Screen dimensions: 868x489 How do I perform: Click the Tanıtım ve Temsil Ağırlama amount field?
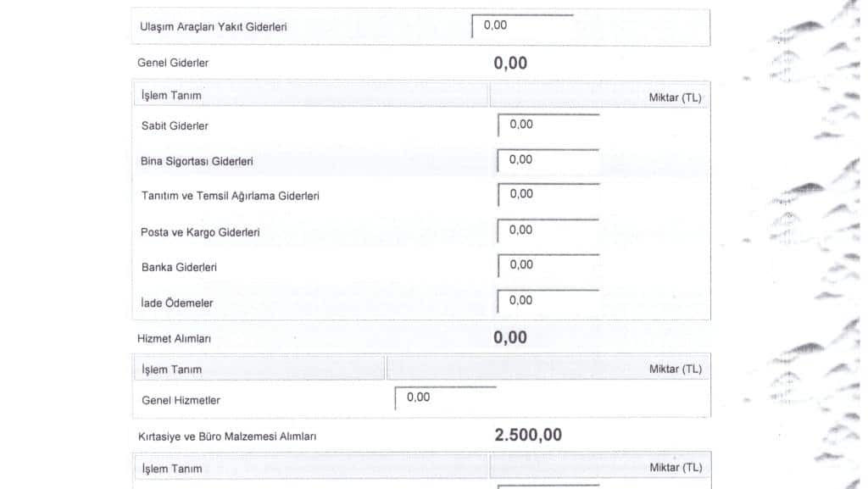point(548,195)
